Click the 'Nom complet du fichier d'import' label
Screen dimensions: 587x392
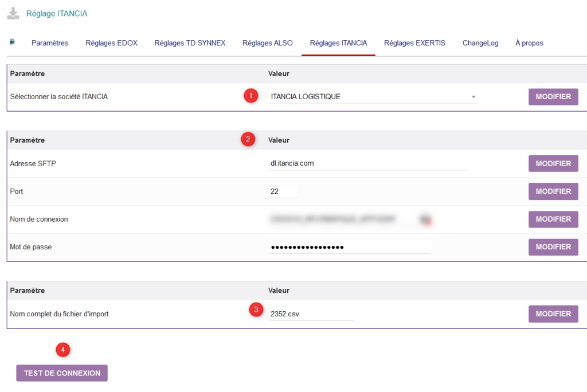tap(59, 313)
